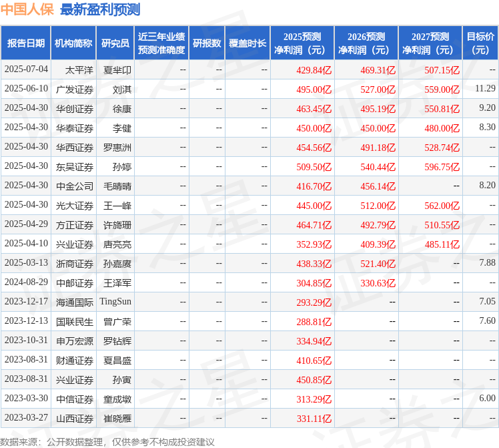Viewport: 499px width, 448px height.
Task: Select target price 8.20
Action: [487, 185]
